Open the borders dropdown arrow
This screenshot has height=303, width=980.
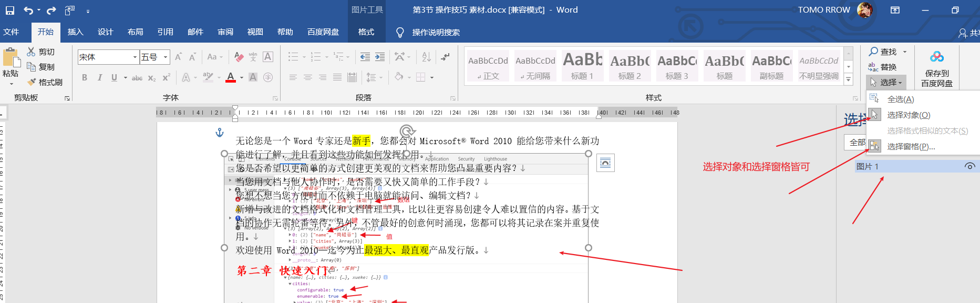[x=432, y=77]
